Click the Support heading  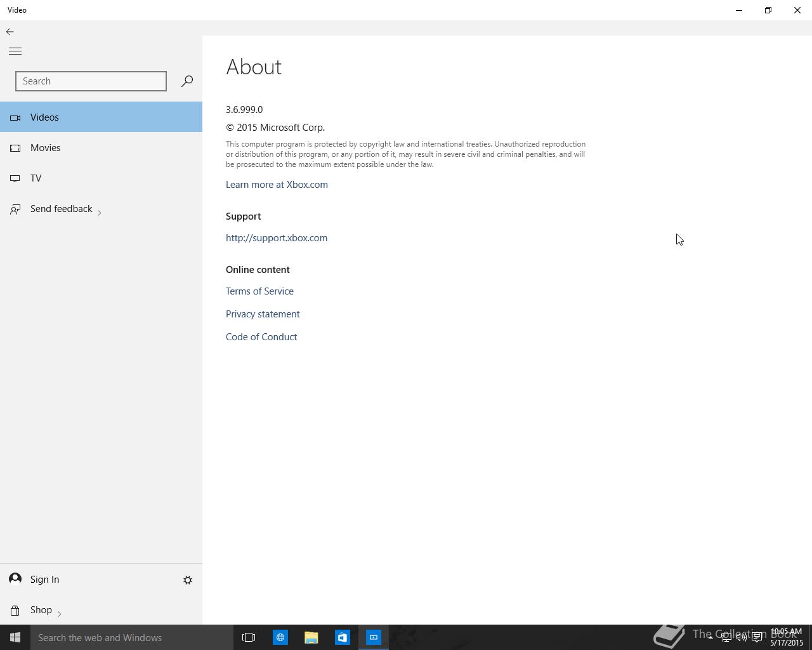pos(243,216)
